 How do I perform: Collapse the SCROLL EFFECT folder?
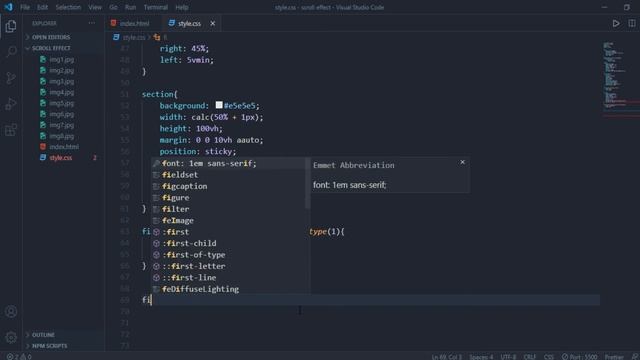coord(64,48)
